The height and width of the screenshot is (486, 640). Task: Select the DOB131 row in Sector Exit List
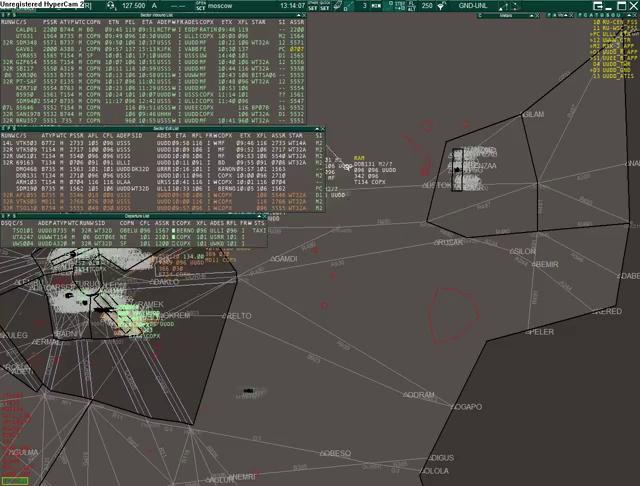coord(162,176)
